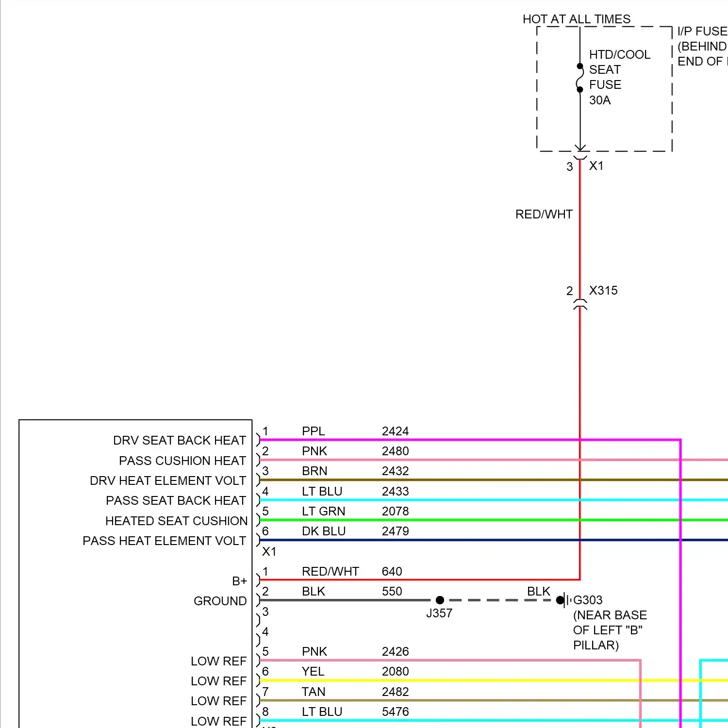Click the GROUND terminal label
728x728 pixels.
220,601
